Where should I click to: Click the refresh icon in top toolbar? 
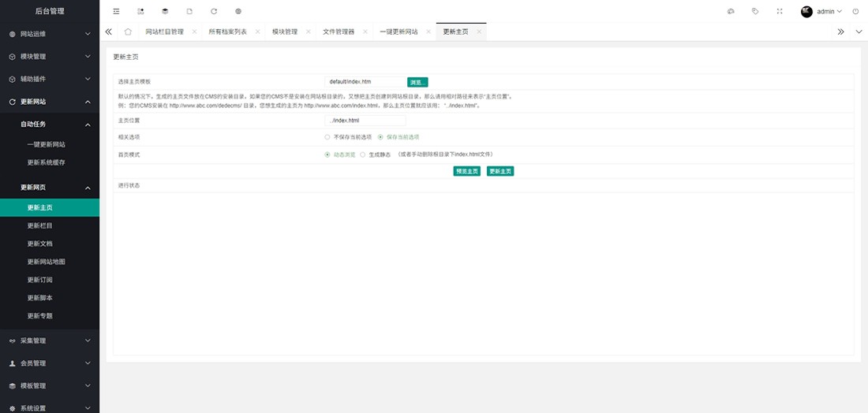214,12
